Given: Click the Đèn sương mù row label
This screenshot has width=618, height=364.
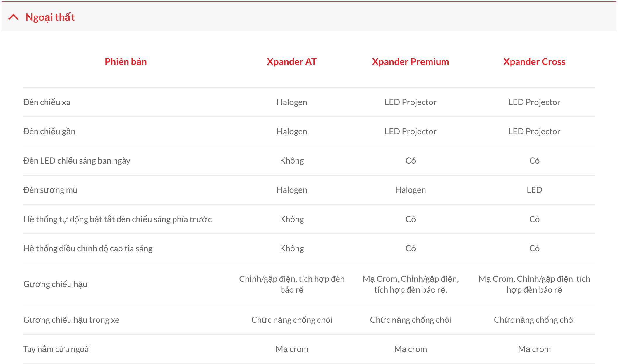Looking at the screenshot, I should click(x=50, y=190).
